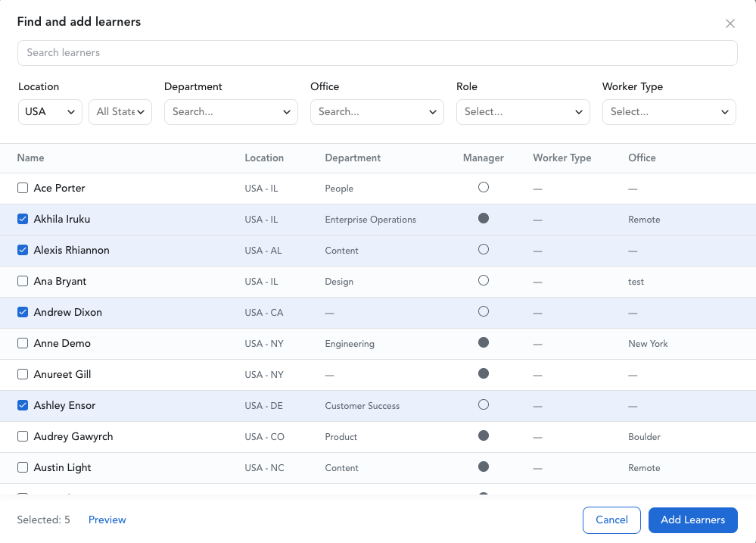Expand the All States dropdown
This screenshot has width=756, height=543.
point(120,111)
